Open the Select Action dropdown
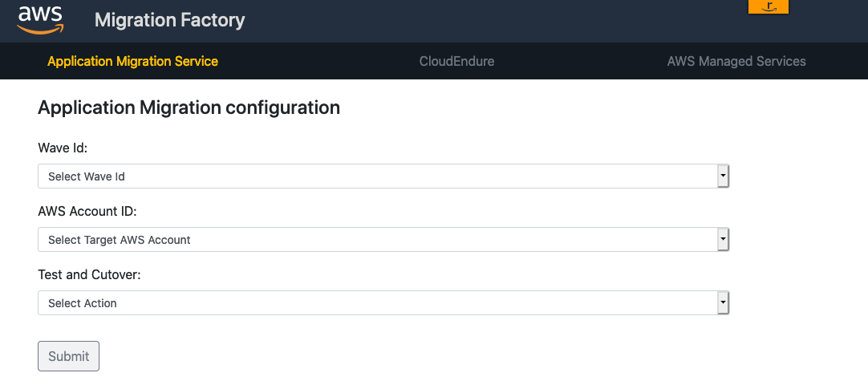The image size is (868, 377). [383, 303]
